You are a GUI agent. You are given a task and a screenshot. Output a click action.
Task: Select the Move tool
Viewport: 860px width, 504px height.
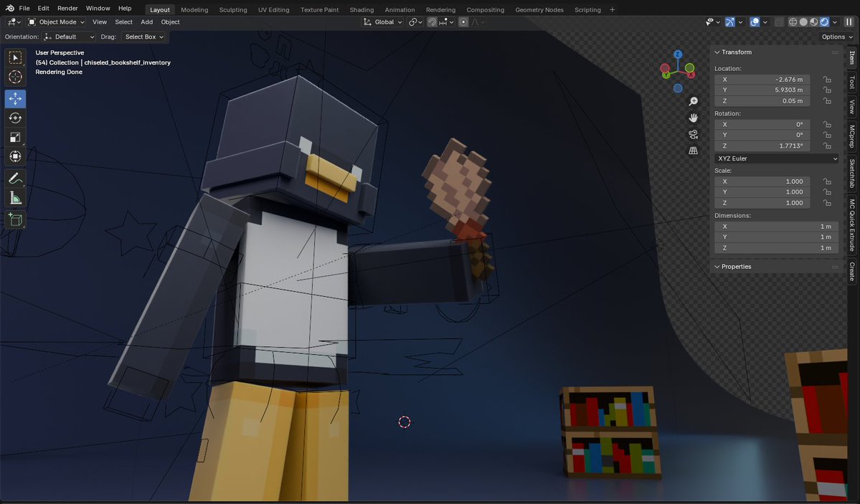(x=15, y=99)
